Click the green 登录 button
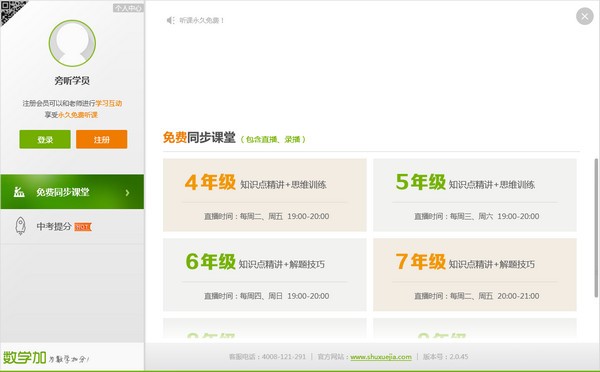Image resolution: width=600 pixels, height=372 pixels. pyautogui.click(x=45, y=139)
